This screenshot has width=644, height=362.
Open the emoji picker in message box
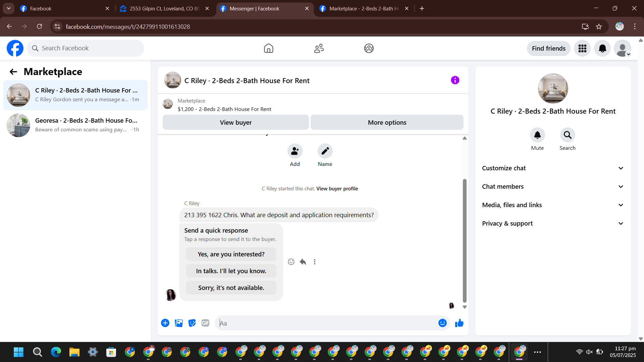442,323
